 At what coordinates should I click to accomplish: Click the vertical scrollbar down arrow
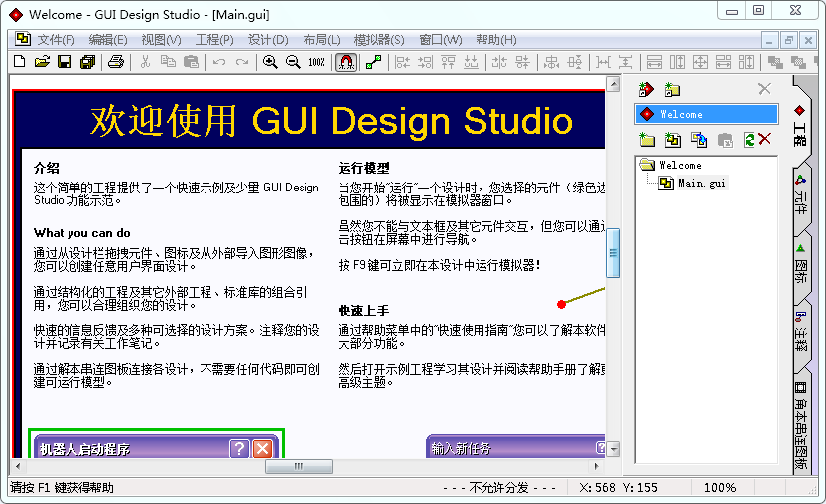tap(614, 449)
